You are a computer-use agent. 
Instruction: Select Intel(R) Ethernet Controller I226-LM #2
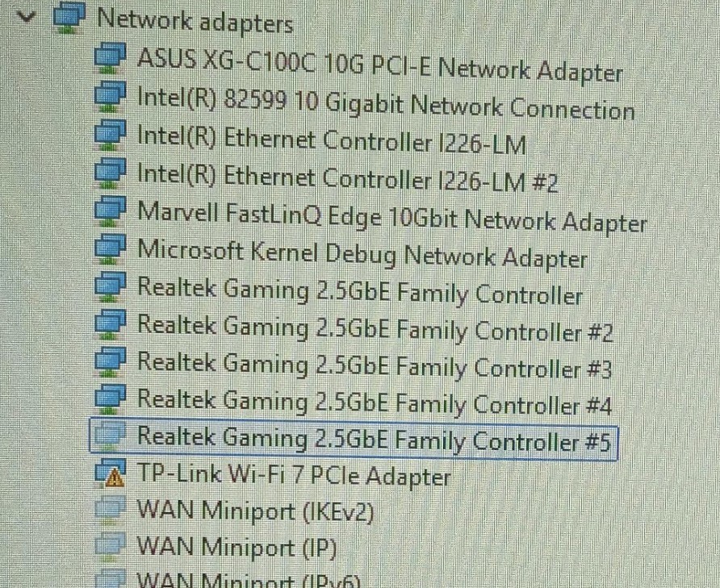pyautogui.click(x=348, y=177)
